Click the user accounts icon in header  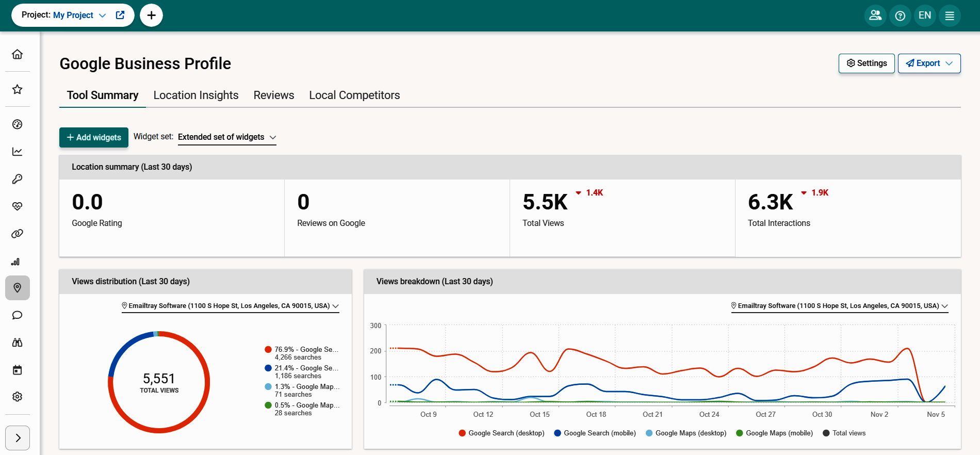click(875, 15)
